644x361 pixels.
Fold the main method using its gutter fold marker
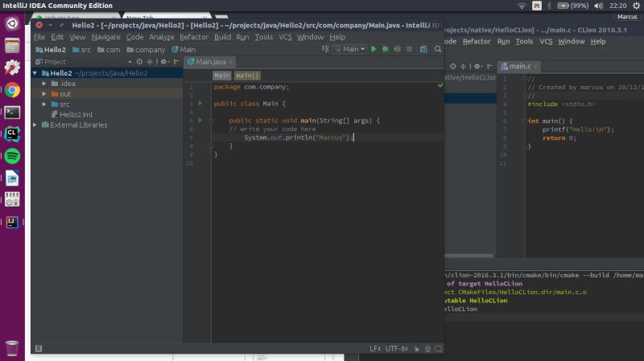click(211, 121)
